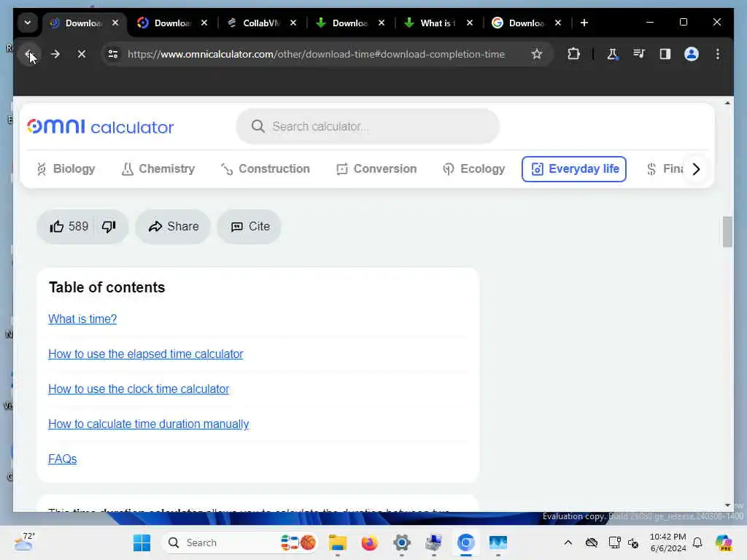Image resolution: width=747 pixels, height=560 pixels.
Task: Click the thumbs down dislike icon
Action: click(109, 227)
